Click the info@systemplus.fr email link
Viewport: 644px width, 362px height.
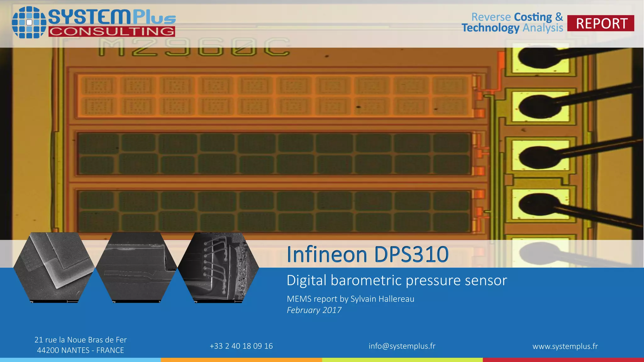pos(402,346)
